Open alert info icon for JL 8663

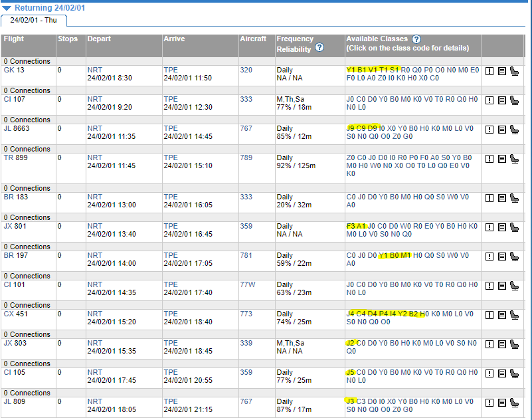(489, 130)
